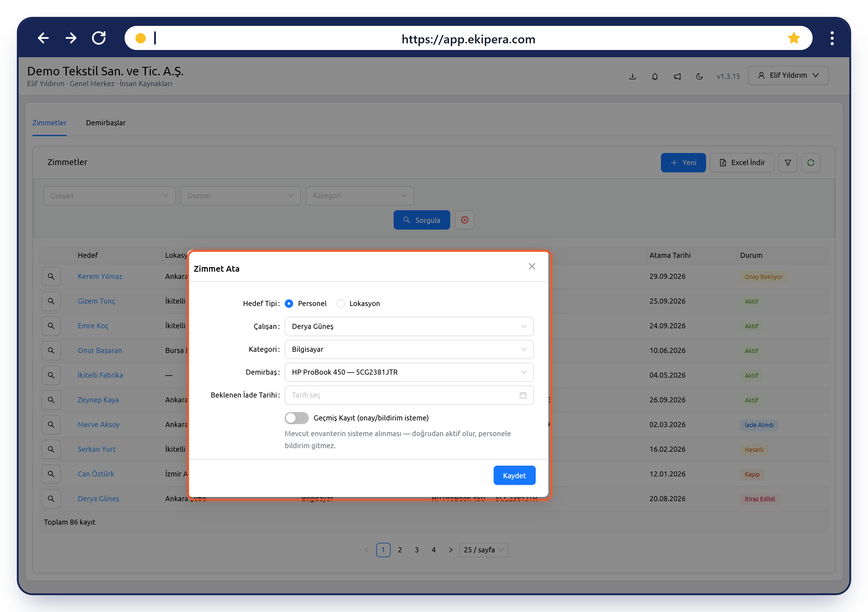The width and height of the screenshot is (868, 612).
Task: Open the Kategori dropdown showing Bilgisayar
Action: [409, 349]
